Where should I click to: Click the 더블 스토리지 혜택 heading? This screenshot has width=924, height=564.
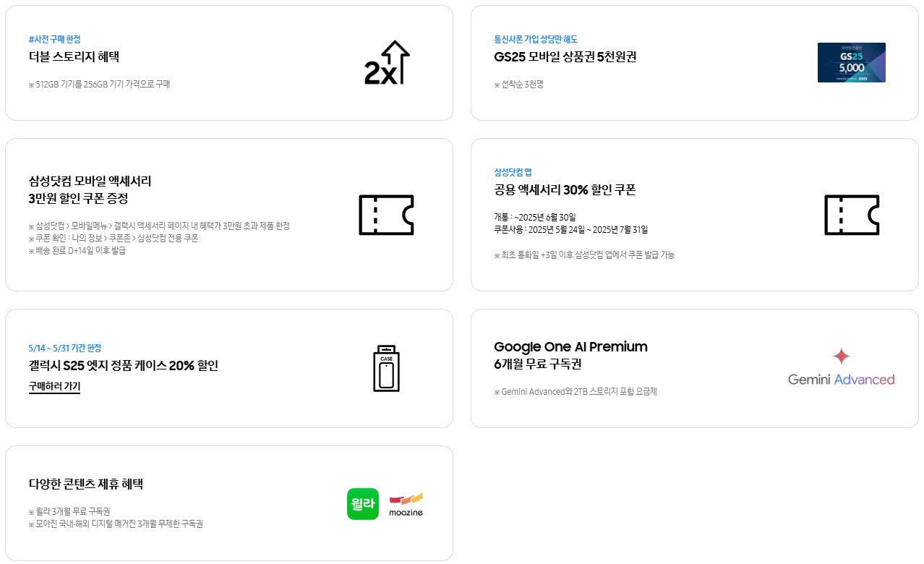(74, 57)
